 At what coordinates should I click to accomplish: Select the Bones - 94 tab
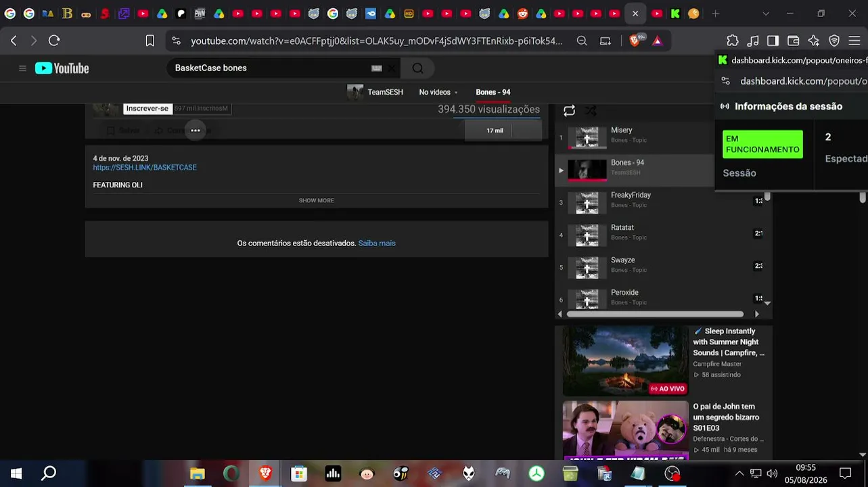(x=493, y=92)
